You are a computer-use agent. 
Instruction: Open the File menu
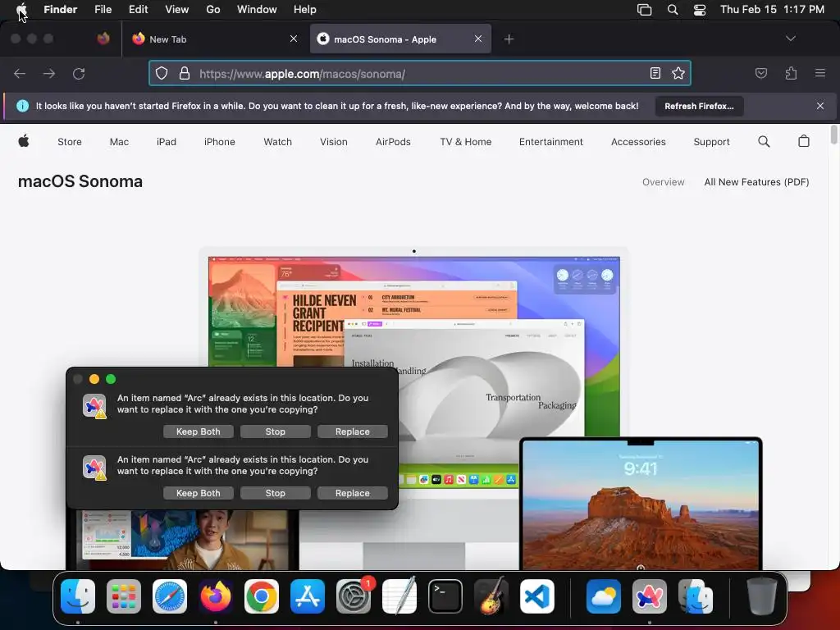(103, 9)
